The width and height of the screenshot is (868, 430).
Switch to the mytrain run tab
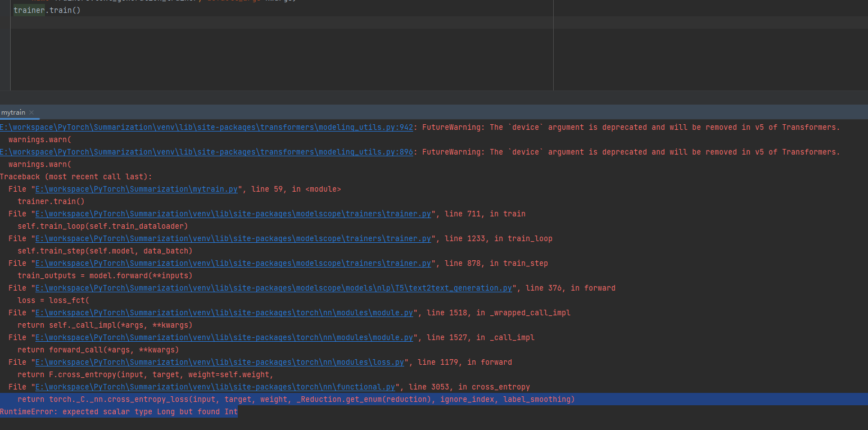coord(13,112)
